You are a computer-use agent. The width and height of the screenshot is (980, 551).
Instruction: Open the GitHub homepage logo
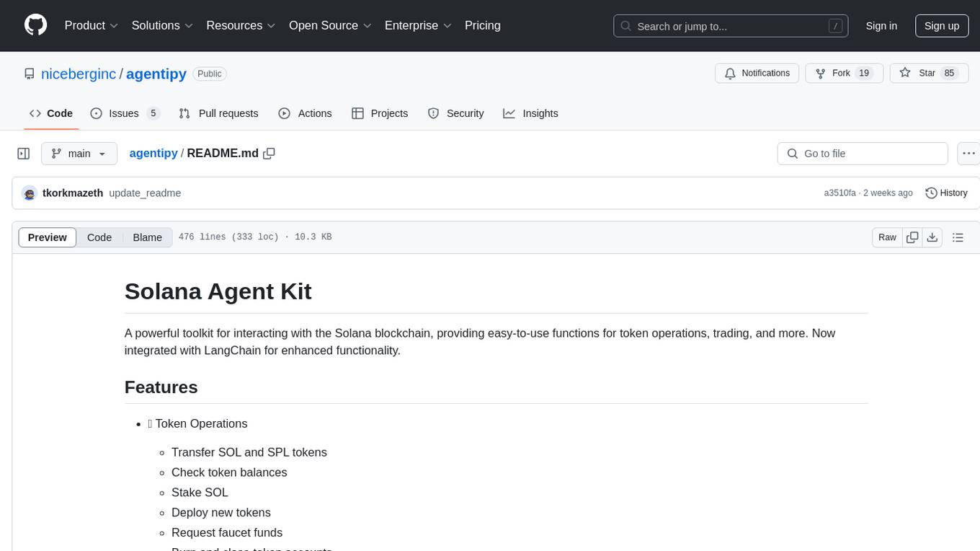(x=35, y=25)
